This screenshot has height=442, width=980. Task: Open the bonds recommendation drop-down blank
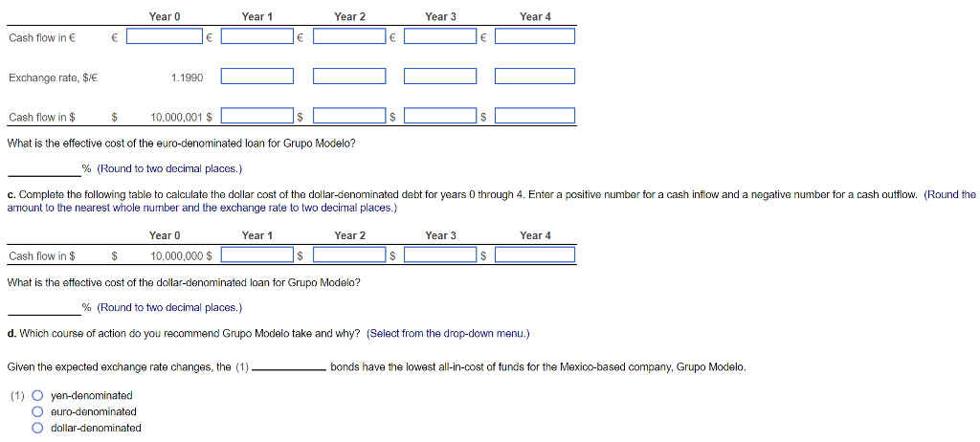(289, 367)
